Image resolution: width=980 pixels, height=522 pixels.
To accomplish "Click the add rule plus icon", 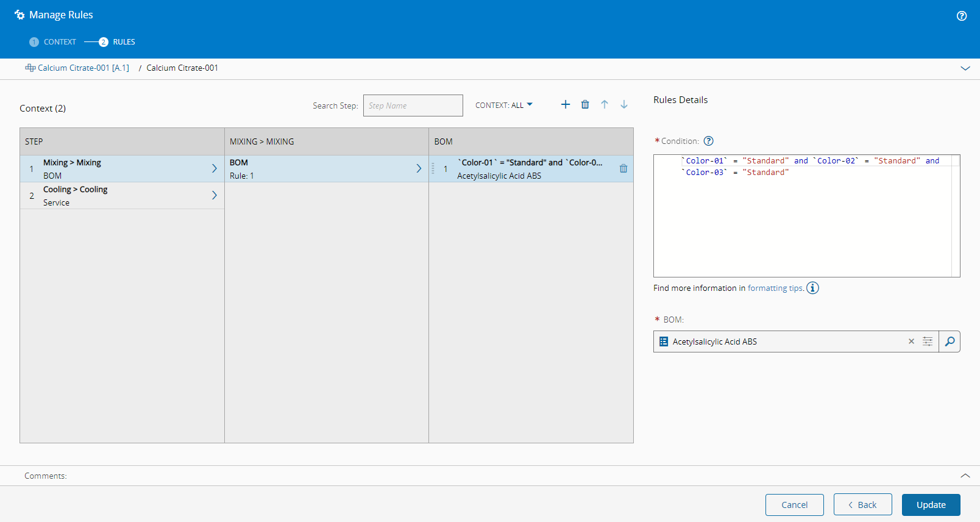I will pyautogui.click(x=566, y=104).
